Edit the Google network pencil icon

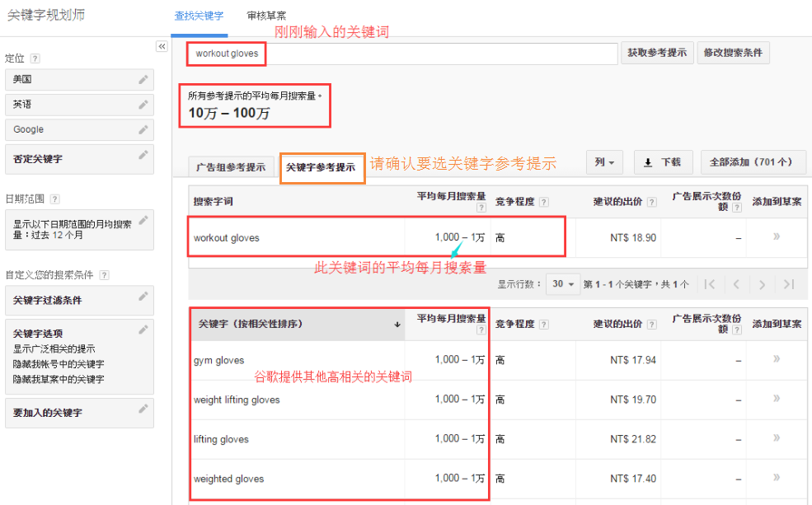pyautogui.click(x=143, y=129)
